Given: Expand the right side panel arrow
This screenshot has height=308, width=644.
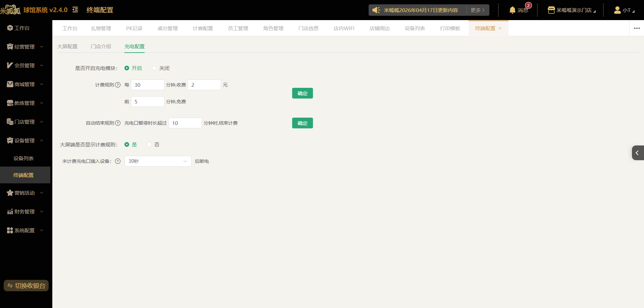Looking at the screenshot, I should 638,153.
